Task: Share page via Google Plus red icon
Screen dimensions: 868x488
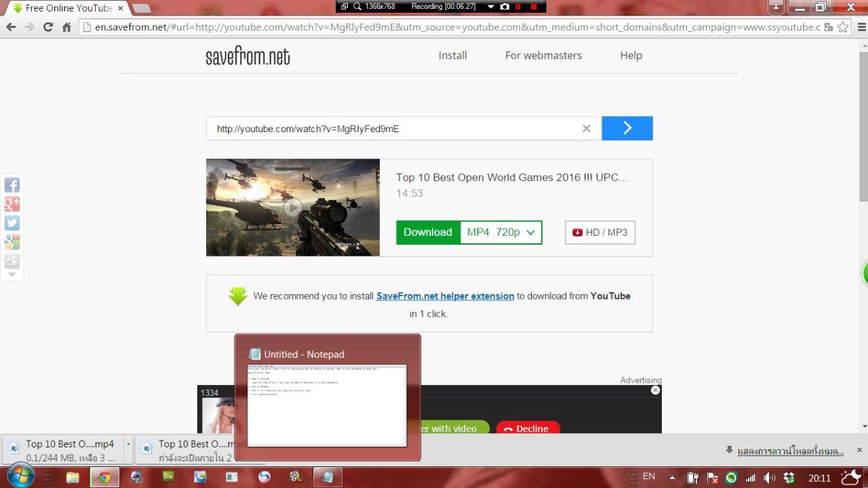Action: tap(12, 204)
